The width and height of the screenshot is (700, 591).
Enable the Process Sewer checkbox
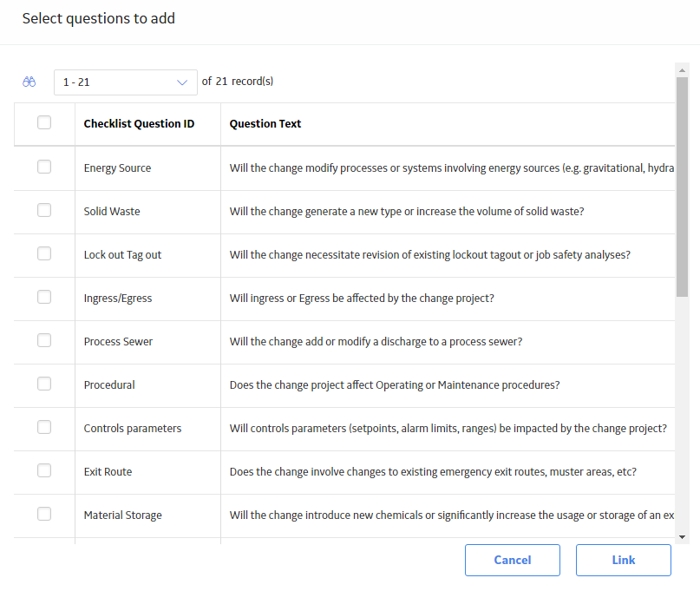point(44,340)
